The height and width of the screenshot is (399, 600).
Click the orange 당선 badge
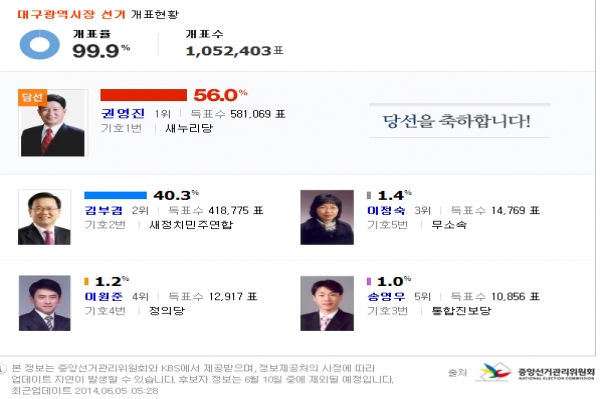coord(33,97)
